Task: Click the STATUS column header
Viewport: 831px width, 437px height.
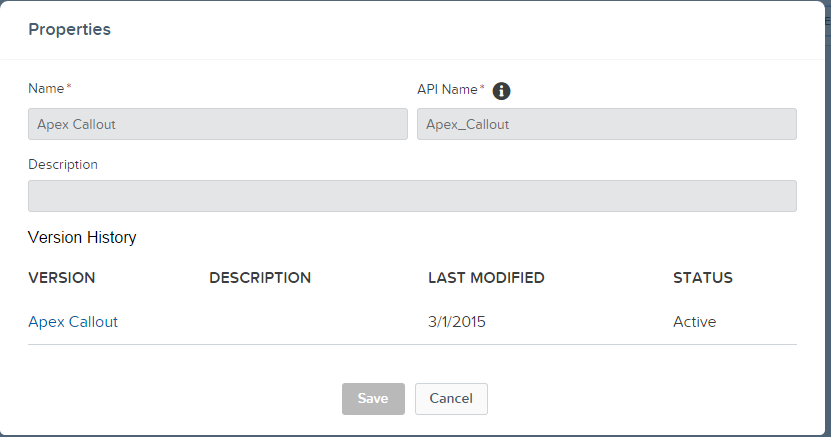Action: coord(703,278)
